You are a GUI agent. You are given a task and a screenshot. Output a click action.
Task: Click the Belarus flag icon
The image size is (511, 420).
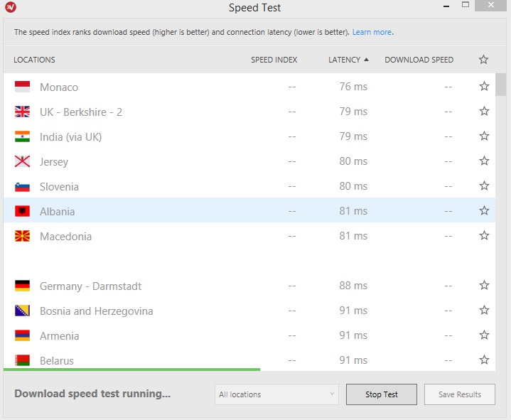[x=22, y=360]
